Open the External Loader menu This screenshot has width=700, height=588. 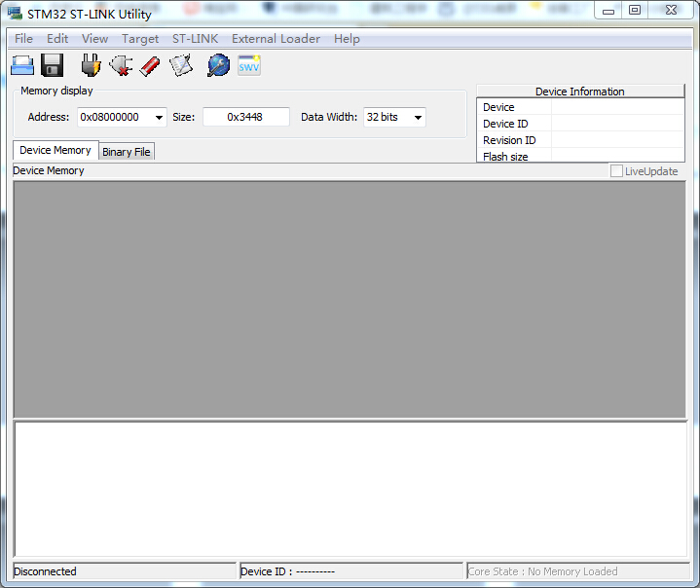click(x=276, y=39)
